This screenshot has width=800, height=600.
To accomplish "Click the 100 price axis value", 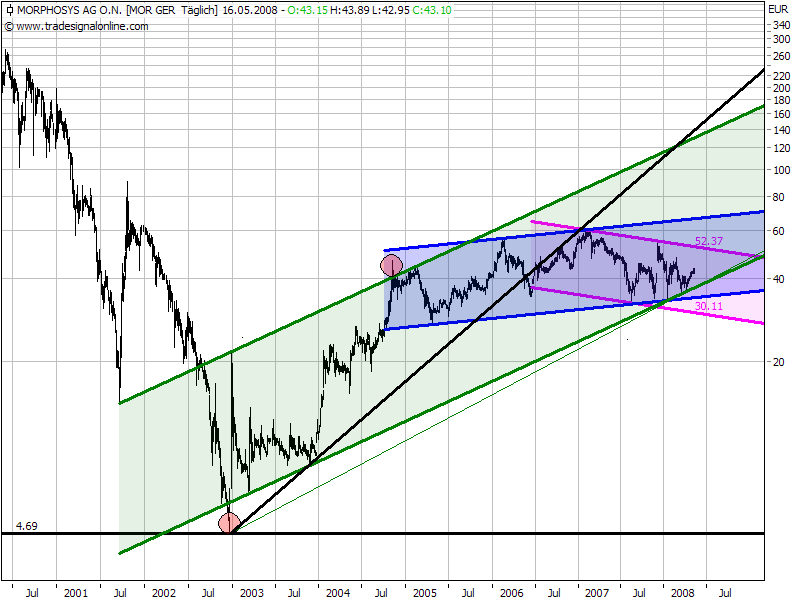I will pyautogui.click(x=782, y=170).
